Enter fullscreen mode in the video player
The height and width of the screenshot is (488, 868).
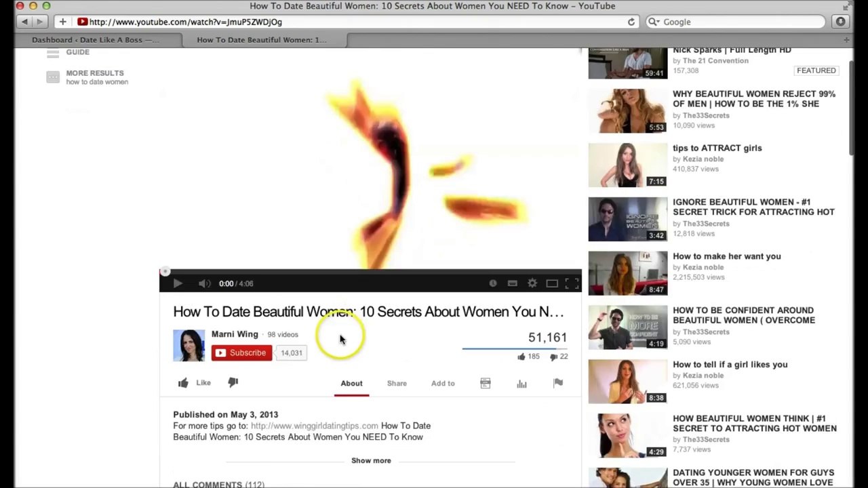(x=572, y=283)
